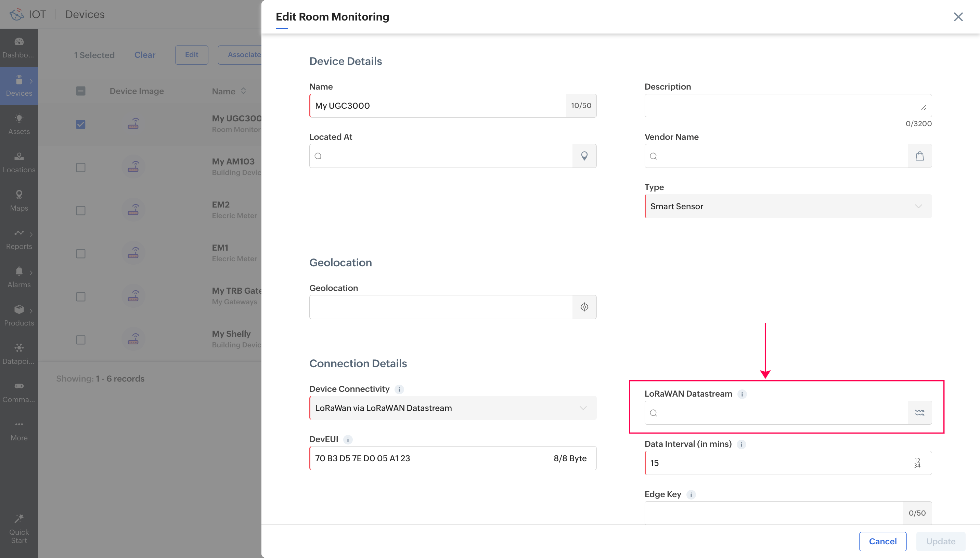Click the datastream waves icon
This screenshot has height=558, width=980.
919,413
